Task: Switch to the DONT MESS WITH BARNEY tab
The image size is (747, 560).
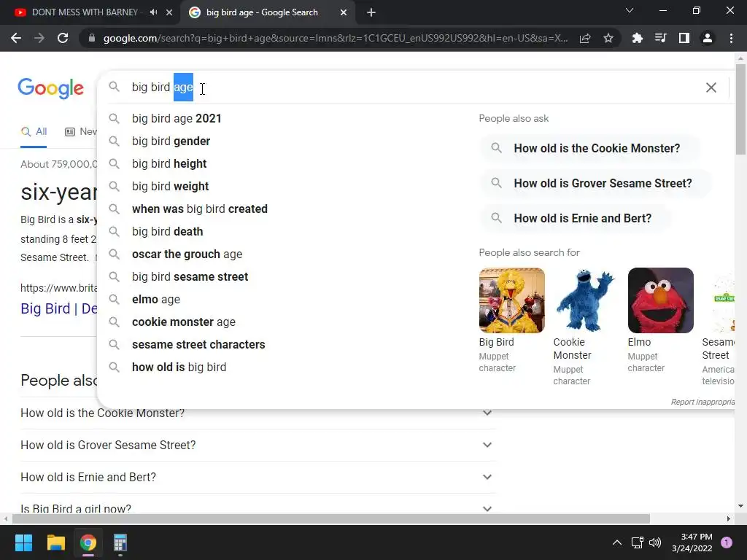Action: 85,12
